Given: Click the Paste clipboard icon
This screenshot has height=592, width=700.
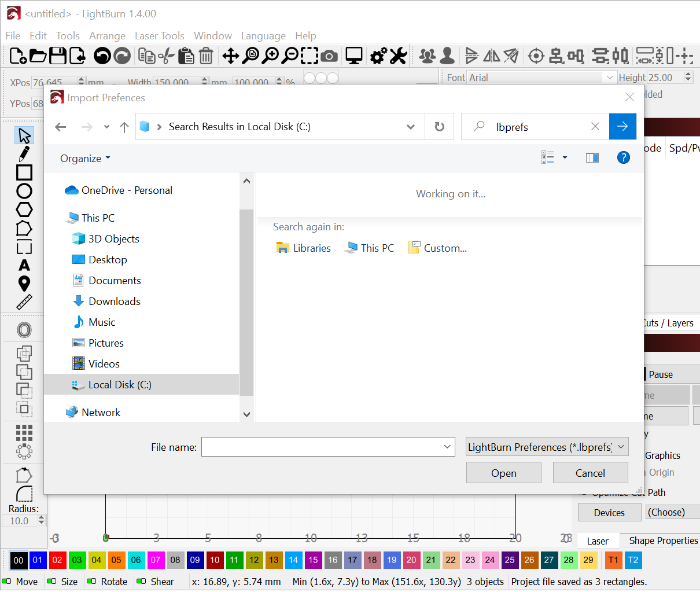Looking at the screenshot, I should (186, 56).
